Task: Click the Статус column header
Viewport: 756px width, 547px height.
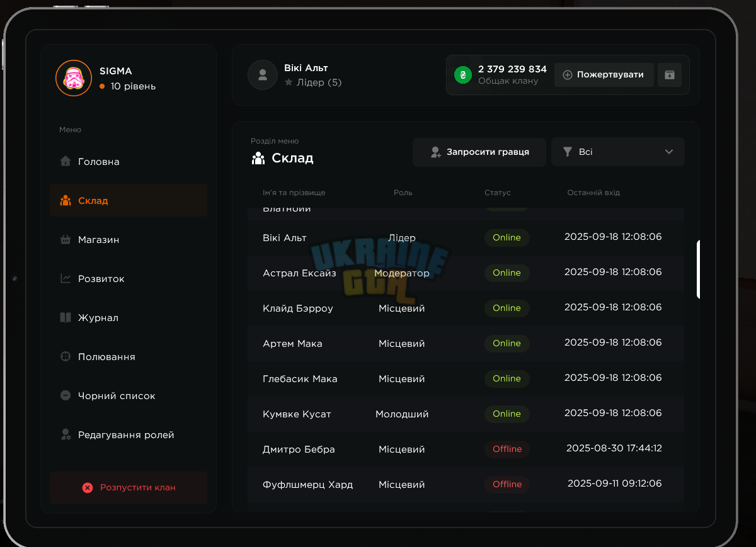Action: pos(498,193)
